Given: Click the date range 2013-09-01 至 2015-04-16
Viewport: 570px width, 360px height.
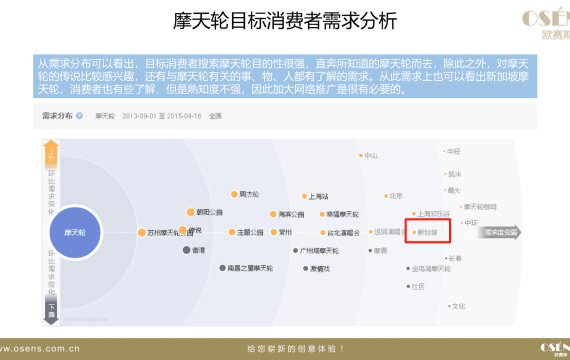Looking at the screenshot, I should tap(162, 116).
